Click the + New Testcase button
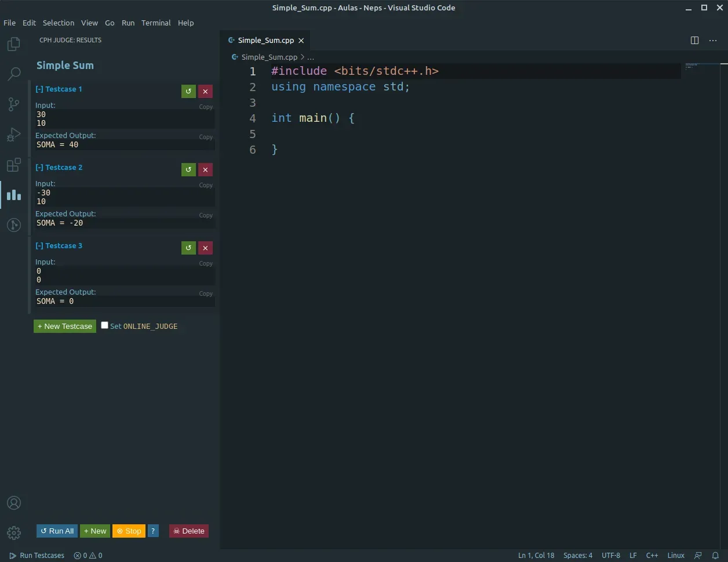The image size is (728, 562). coord(65,326)
